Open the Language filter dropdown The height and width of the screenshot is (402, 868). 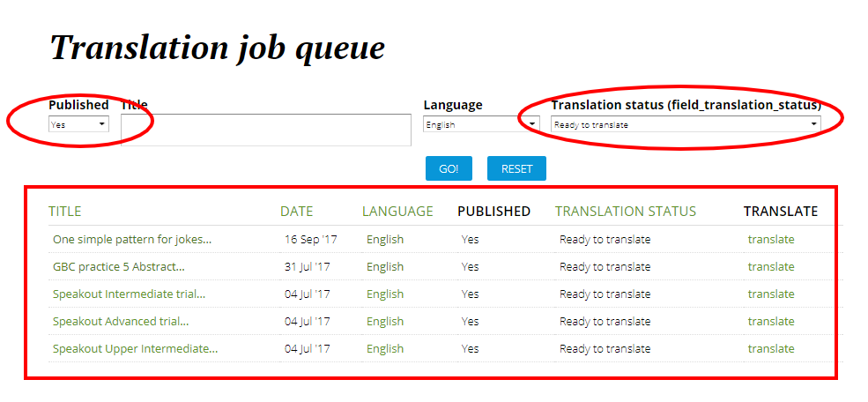[x=481, y=124]
